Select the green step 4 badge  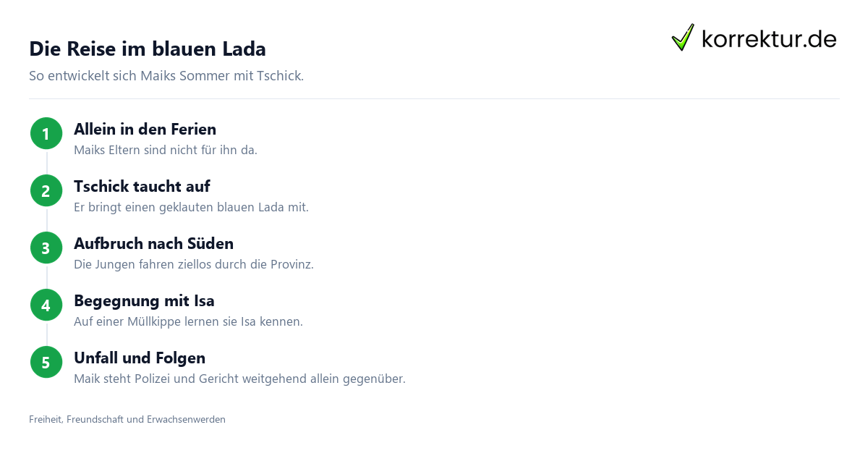click(46, 305)
